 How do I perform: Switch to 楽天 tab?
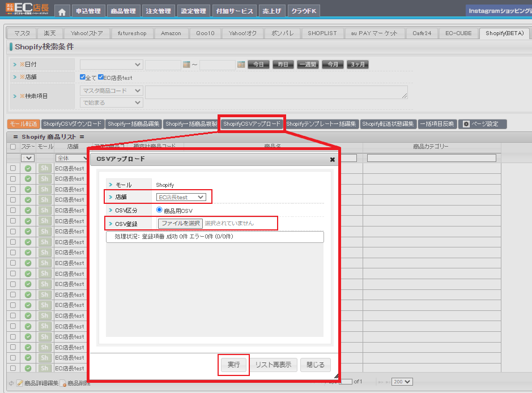point(49,33)
